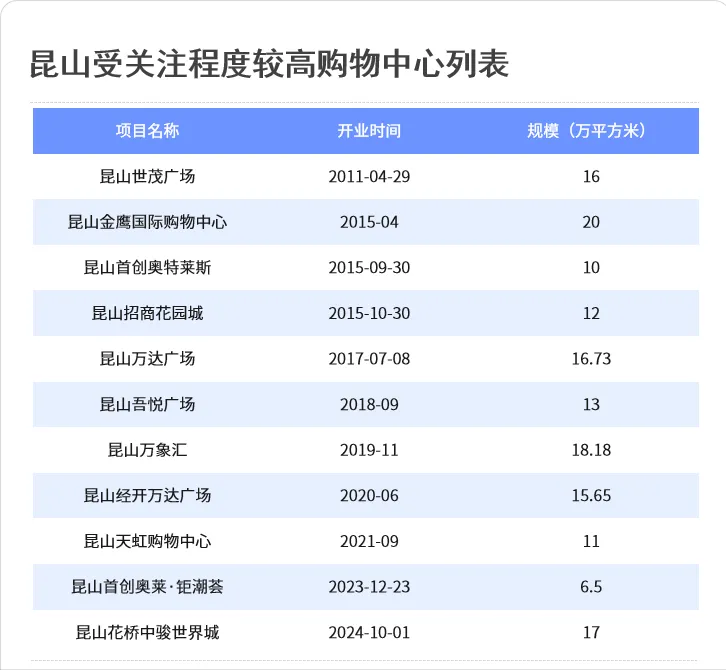
Task: Click the 昆山金鹰国际购物中心 size value 20
Action: (591, 222)
